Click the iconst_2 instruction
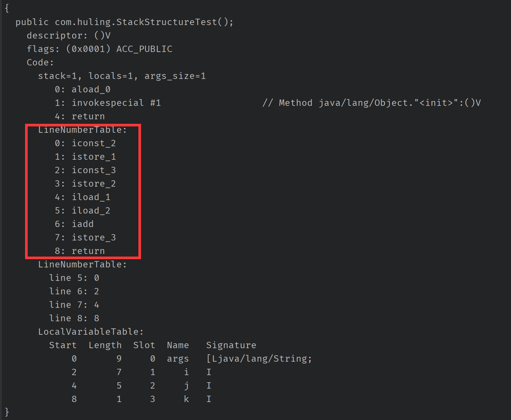 click(x=94, y=143)
